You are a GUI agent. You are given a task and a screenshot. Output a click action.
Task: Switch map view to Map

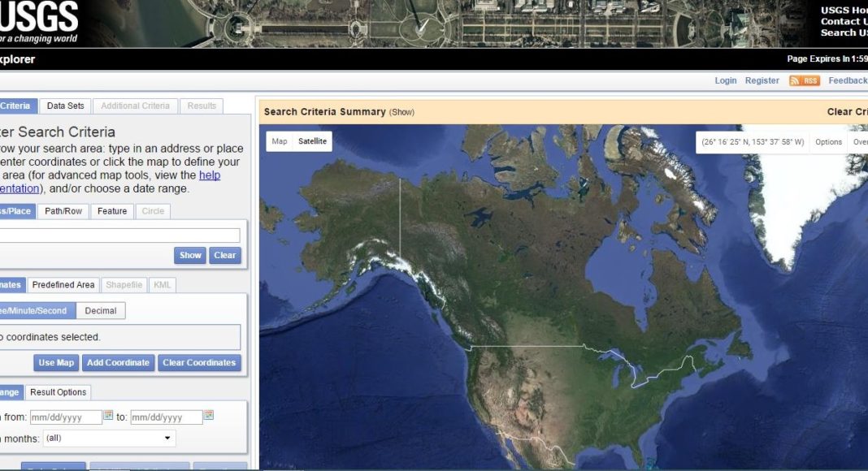[280, 141]
